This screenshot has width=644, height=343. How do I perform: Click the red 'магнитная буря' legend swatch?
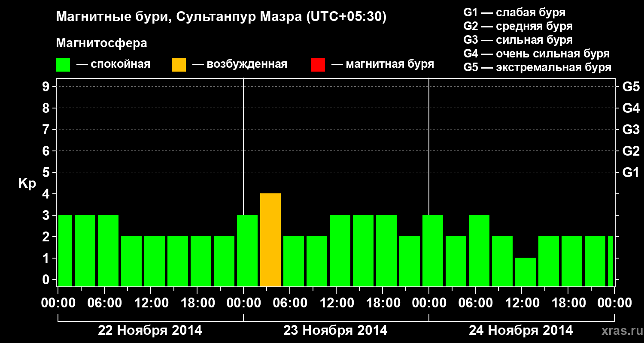pos(318,65)
